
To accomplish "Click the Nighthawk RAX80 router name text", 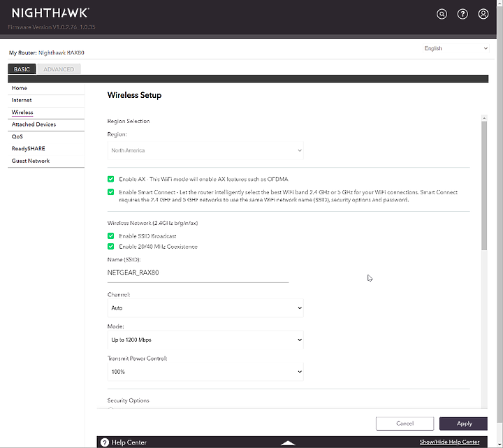I will (x=61, y=52).
